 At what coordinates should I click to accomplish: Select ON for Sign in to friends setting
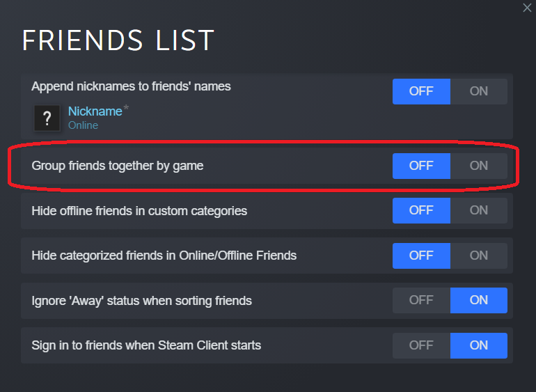click(x=479, y=345)
